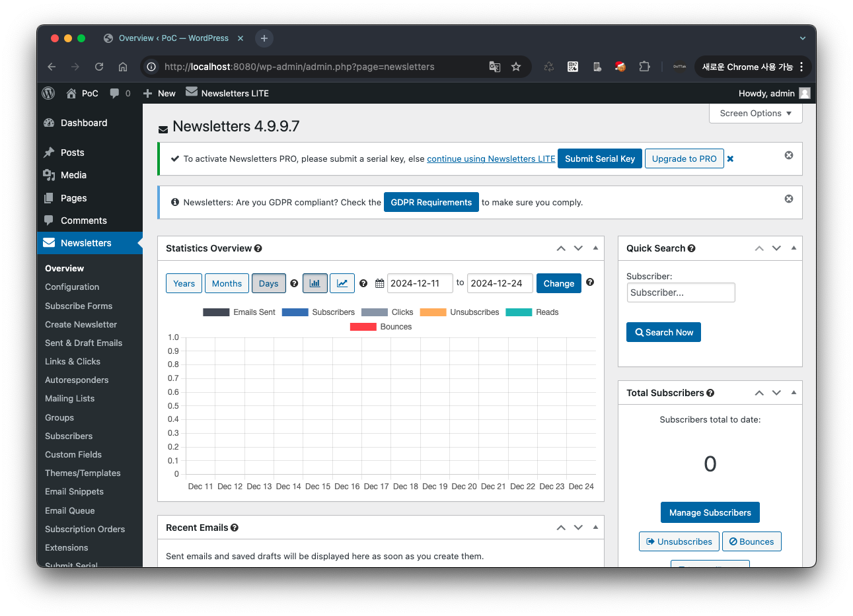
Task: Click the help icon beside Recent Emails title
Action: (235, 528)
